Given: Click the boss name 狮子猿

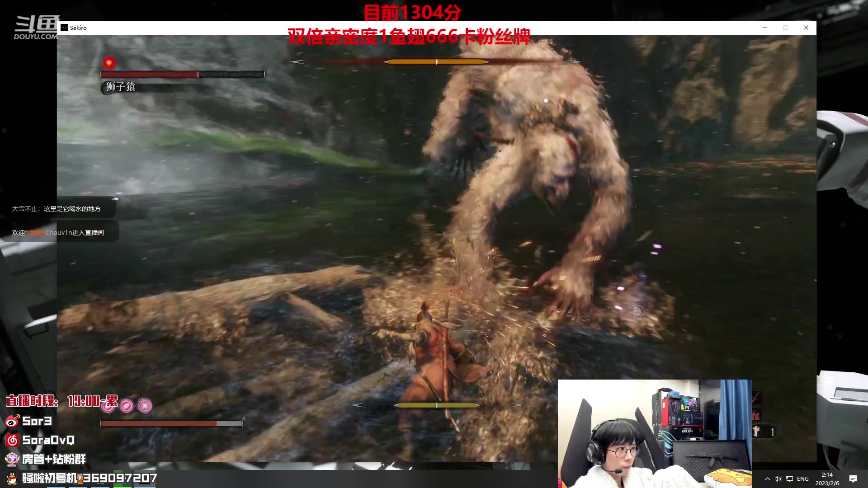Looking at the screenshot, I should click(121, 87).
